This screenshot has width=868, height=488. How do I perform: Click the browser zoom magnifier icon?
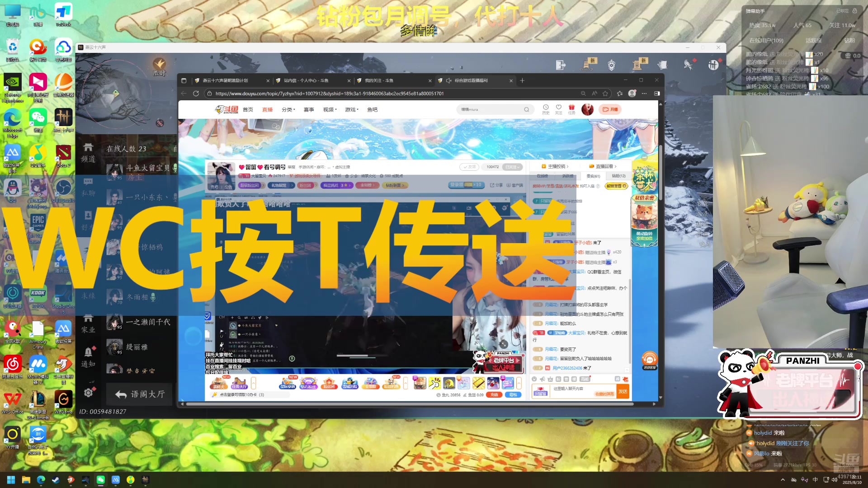[x=583, y=94]
